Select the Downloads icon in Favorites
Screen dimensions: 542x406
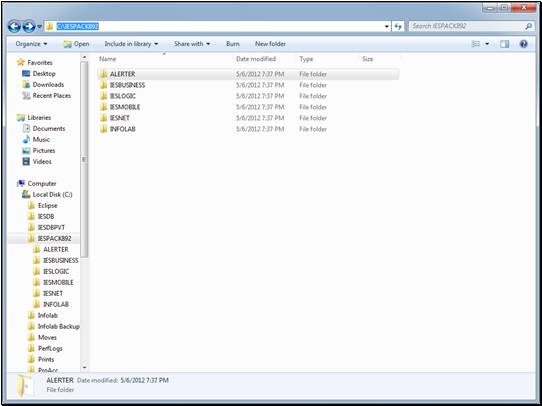pos(26,85)
